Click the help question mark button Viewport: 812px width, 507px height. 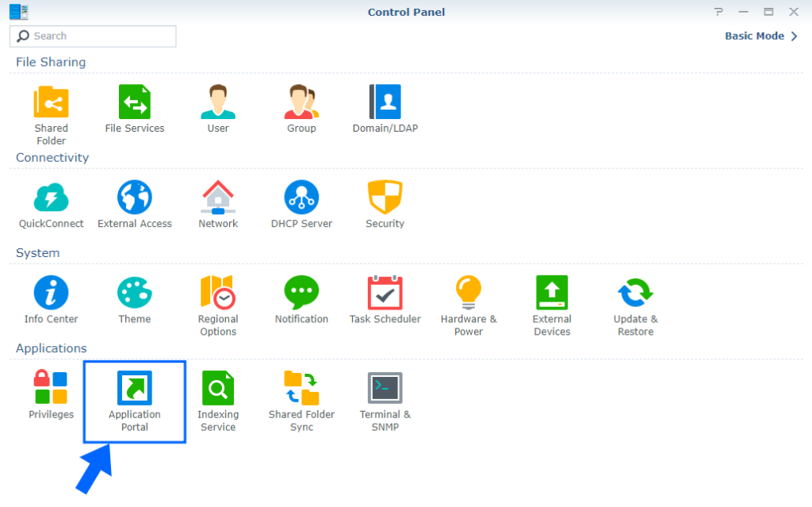point(718,12)
